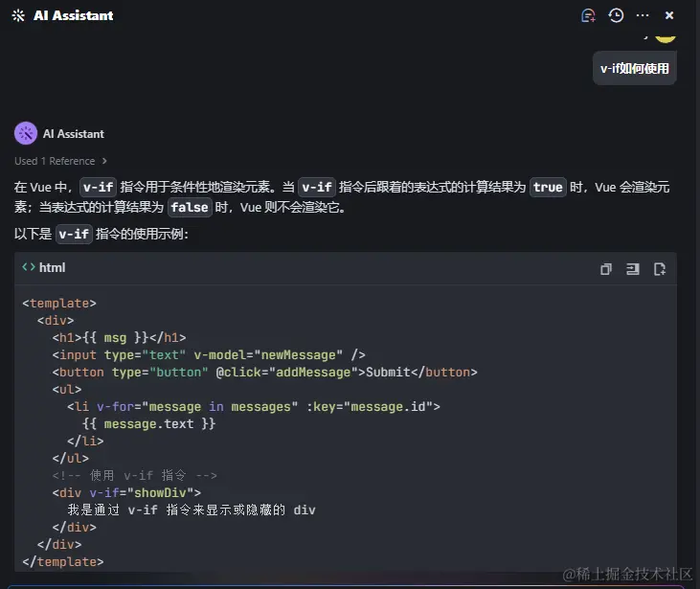This screenshot has width=700, height=589.
Task: Click the button @click="addMessage" code line
Action: 264,372
